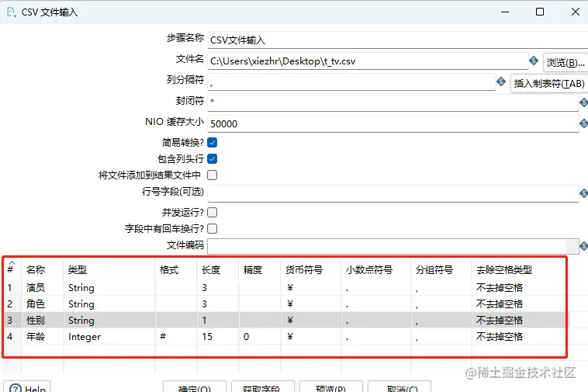Enable the 并发运行? checkbox
The image size is (588, 392).
tap(213, 213)
